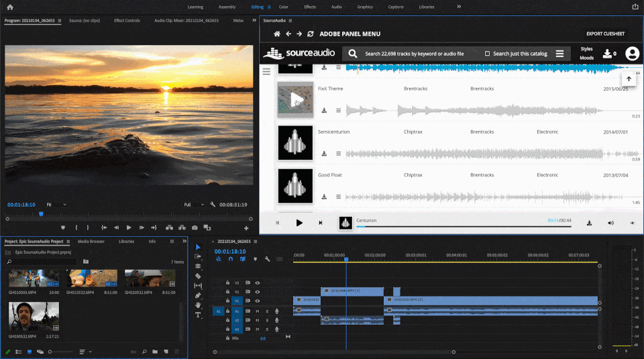Download the Fixit Theme track

point(324,111)
